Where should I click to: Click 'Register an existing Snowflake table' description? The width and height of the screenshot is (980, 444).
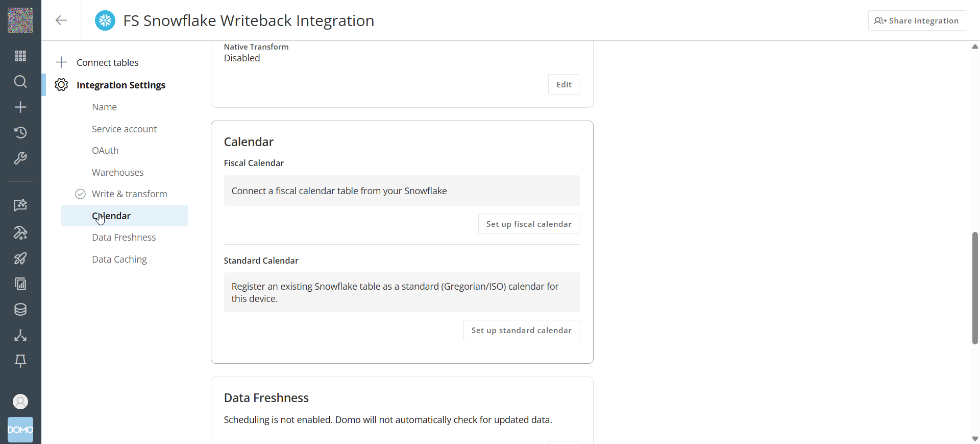click(x=395, y=293)
